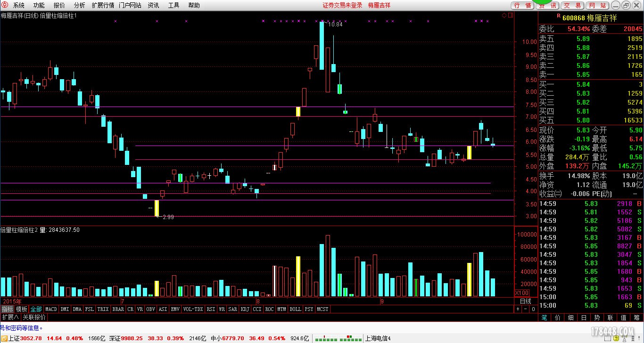Select the 全部 indicator filter
The height and width of the screenshot is (343, 644).
36,309
